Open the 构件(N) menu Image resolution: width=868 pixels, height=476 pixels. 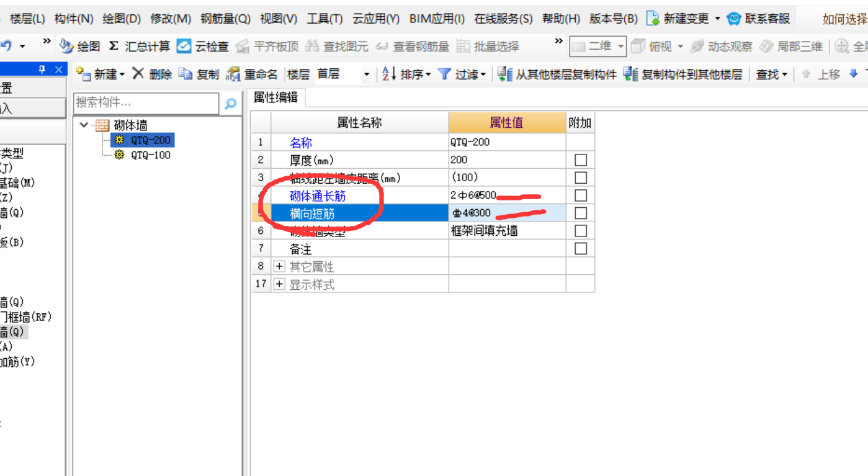pos(73,19)
